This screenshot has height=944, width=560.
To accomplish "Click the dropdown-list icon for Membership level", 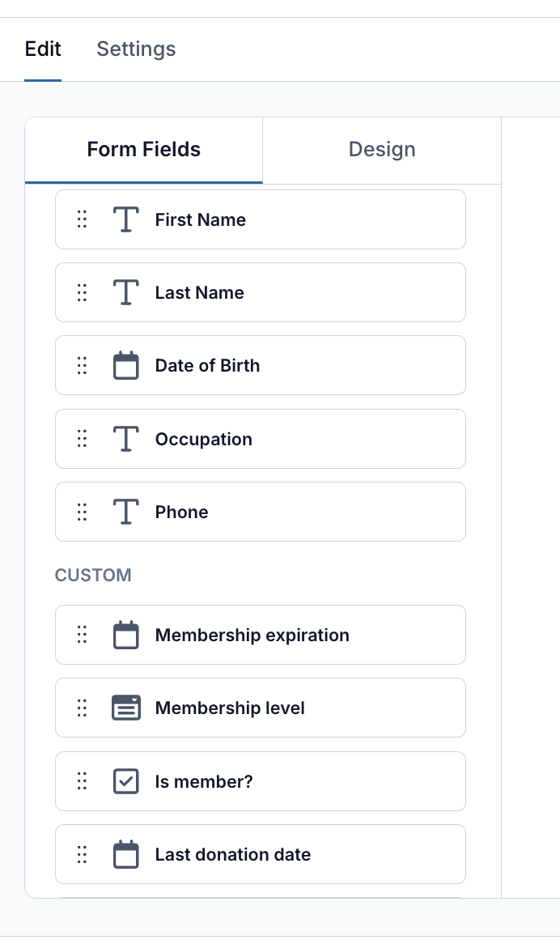I will pos(125,708).
